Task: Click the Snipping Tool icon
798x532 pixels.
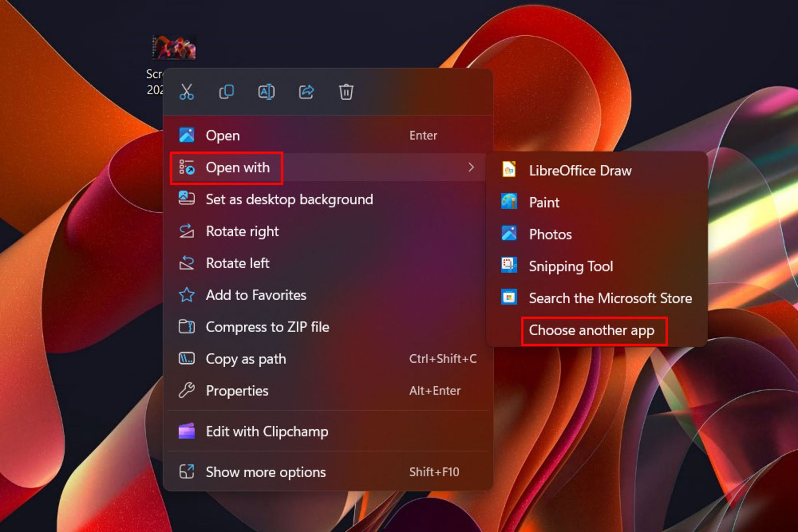Action: [509, 265]
